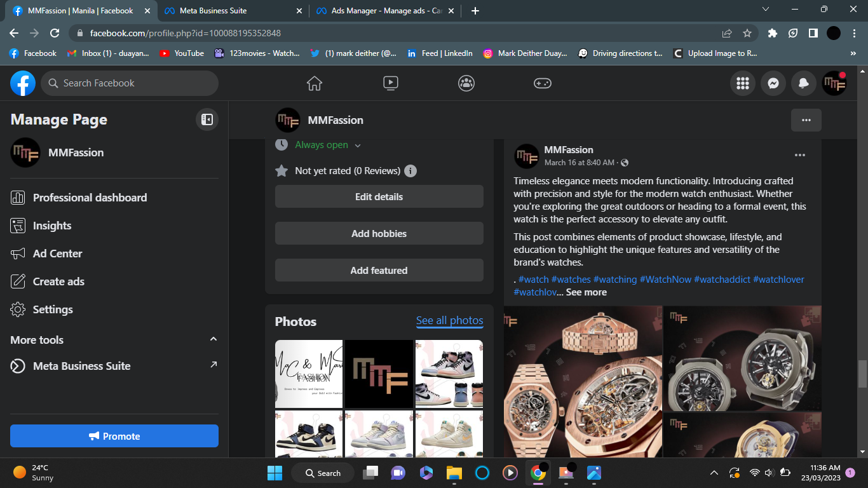Screen dimensions: 868x488
Task: Share this page from the address bar
Action: pyautogui.click(x=727, y=33)
